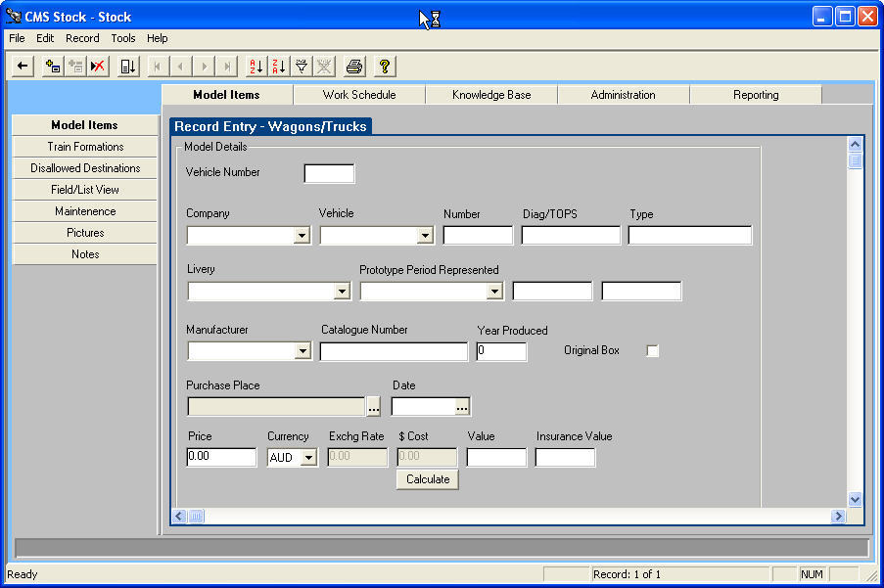The height and width of the screenshot is (588, 884).
Task: Go to next record toolbar icon
Action: [x=204, y=67]
